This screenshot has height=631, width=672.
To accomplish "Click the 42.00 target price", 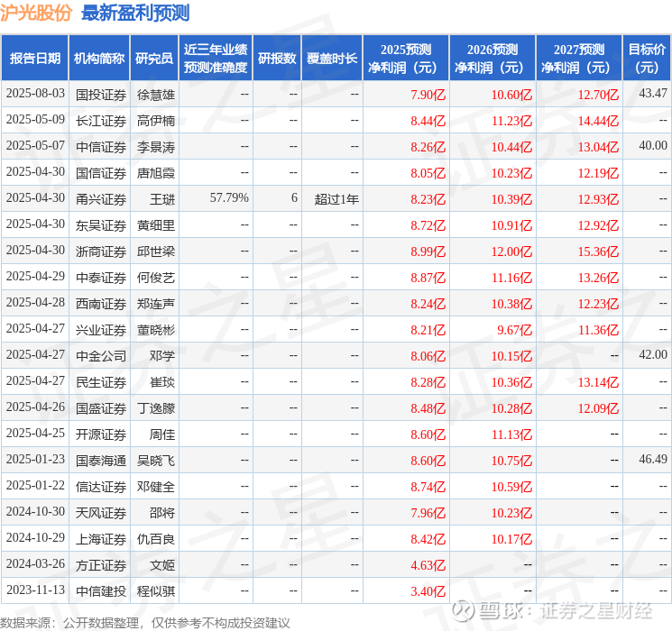I will tap(653, 354).
